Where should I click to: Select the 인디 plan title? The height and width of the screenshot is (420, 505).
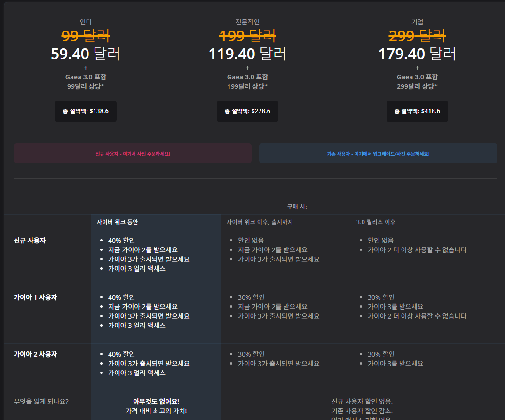point(86,22)
